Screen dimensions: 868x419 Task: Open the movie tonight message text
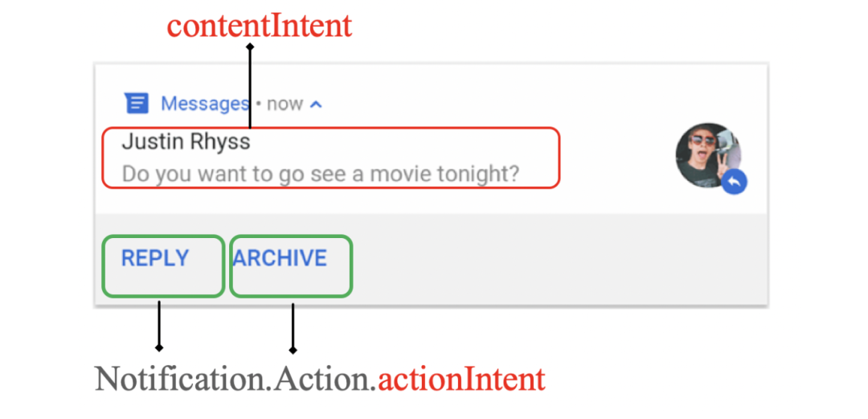pos(320,173)
